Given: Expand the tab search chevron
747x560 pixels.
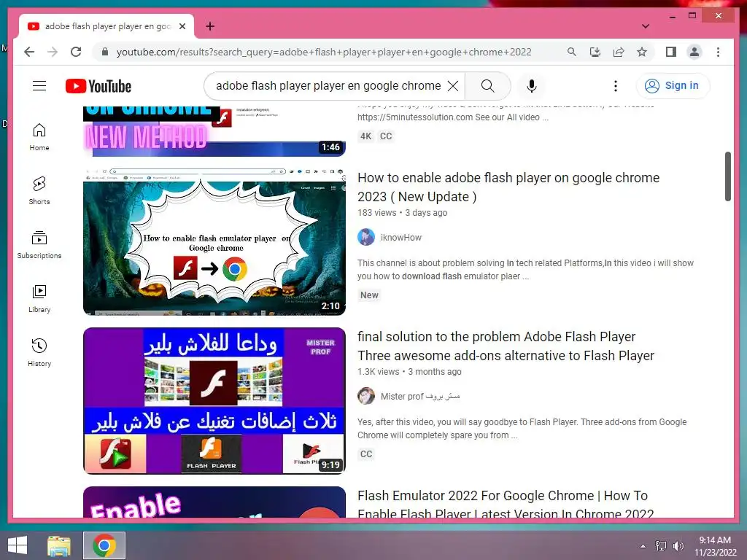Looking at the screenshot, I should pos(646,26).
